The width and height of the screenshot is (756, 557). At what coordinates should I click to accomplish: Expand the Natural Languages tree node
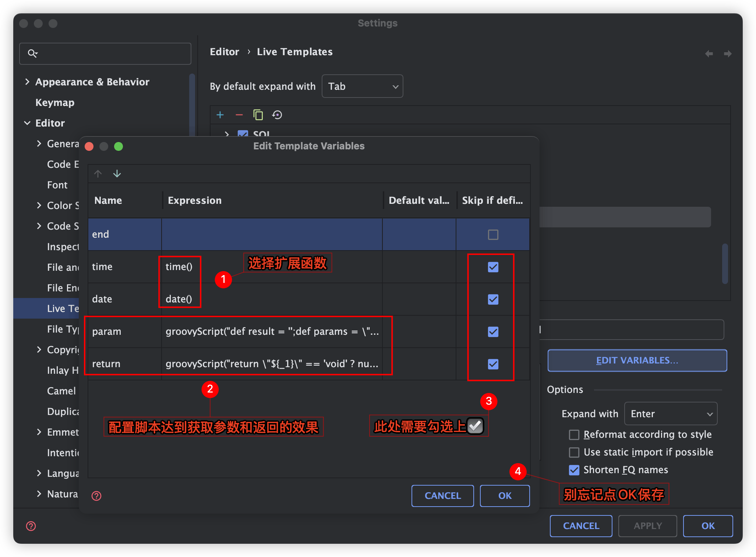pyautogui.click(x=39, y=494)
